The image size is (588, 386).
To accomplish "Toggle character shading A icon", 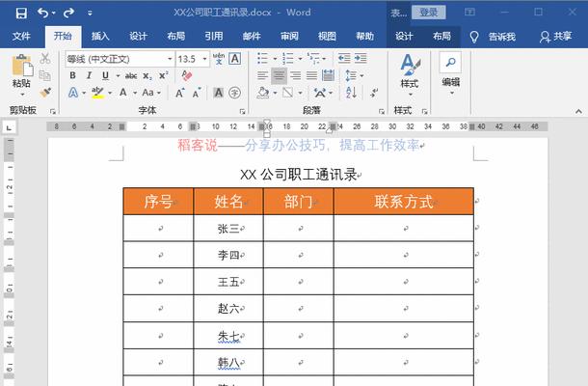I will click(x=218, y=93).
